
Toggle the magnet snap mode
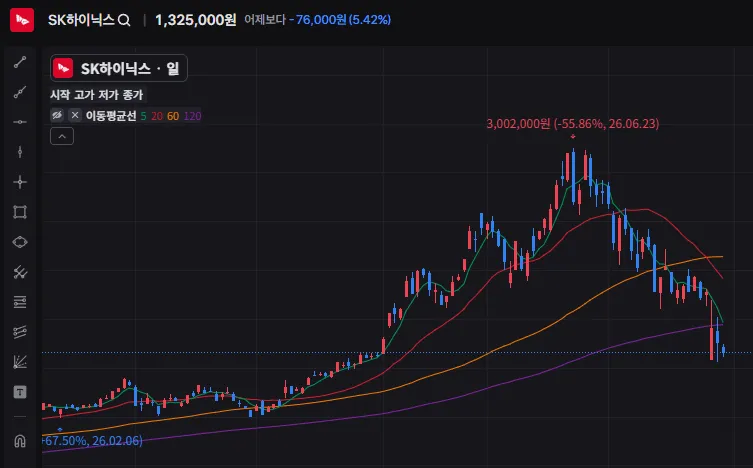tap(20, 441)
